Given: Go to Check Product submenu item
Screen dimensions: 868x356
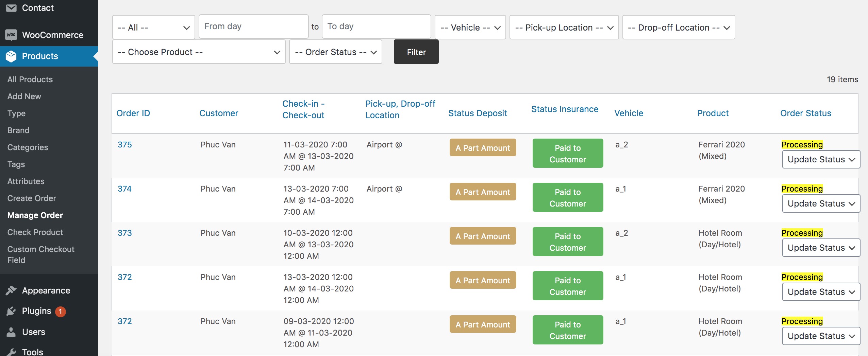Looking at the screenshot, I should (35, 232).
